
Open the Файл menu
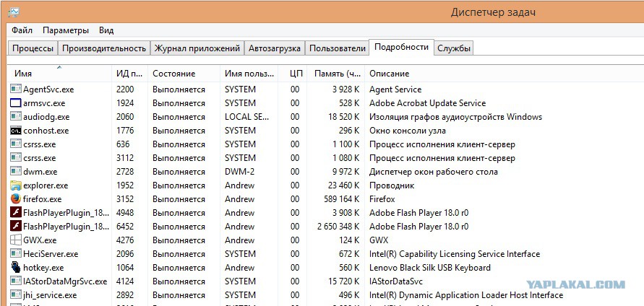tap(22, 30)
